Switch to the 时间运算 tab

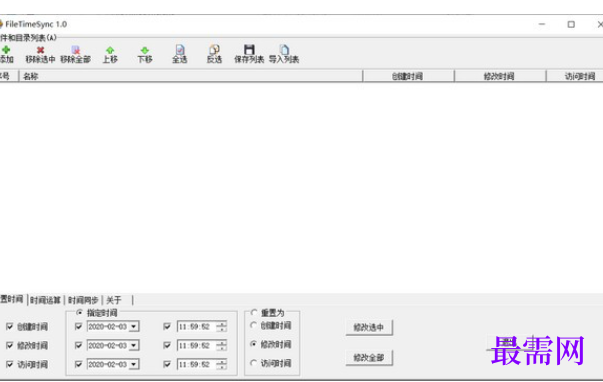click(45, 300)
